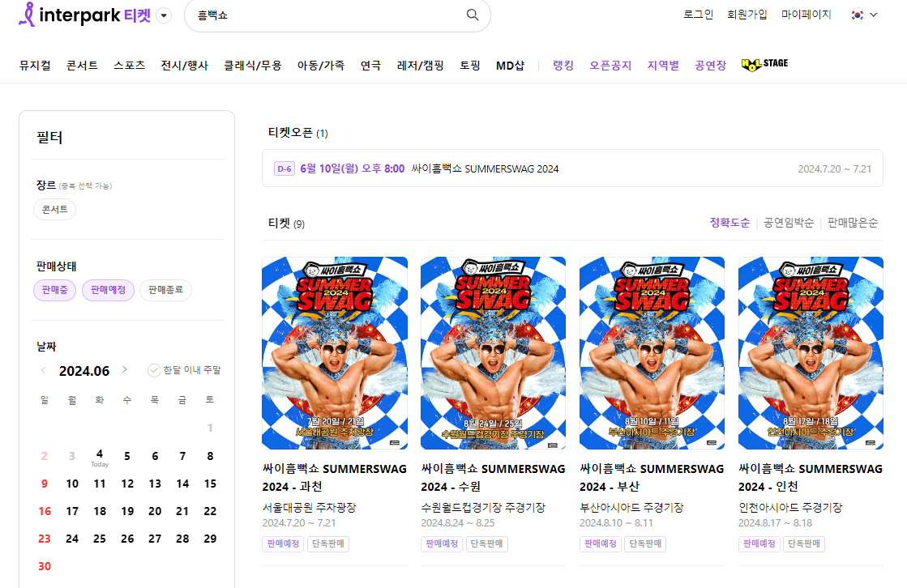This screenshot has height=588, width=907.
Task: Select June 23 in calendar
Action: point(45,539)
